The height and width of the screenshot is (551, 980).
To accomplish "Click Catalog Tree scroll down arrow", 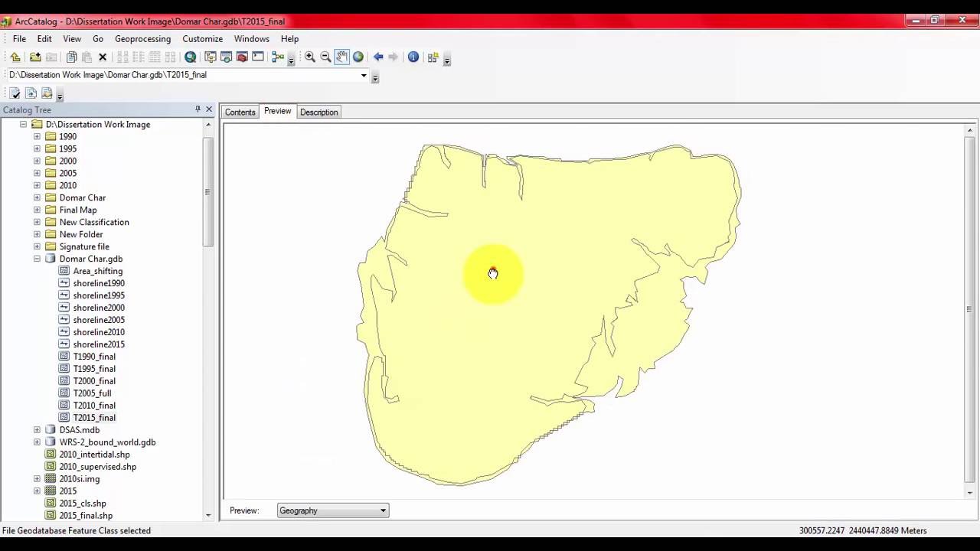I will 208,516.
